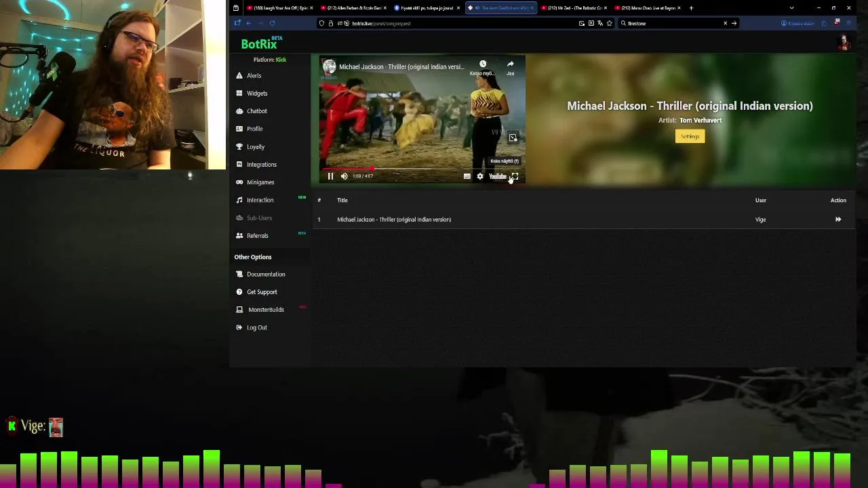Skip song with fast-forward icon
868x488 pixels.
838,220
